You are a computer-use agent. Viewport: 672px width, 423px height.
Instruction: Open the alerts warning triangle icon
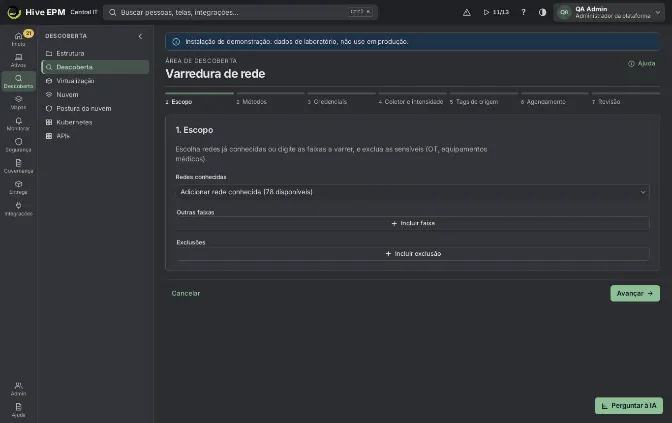[467, 12]
